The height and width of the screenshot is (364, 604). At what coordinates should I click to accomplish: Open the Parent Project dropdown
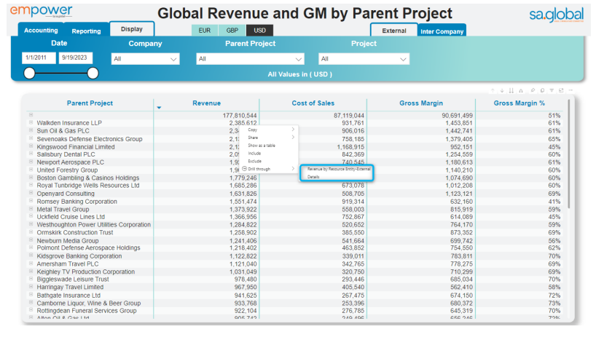click(250, 59)
